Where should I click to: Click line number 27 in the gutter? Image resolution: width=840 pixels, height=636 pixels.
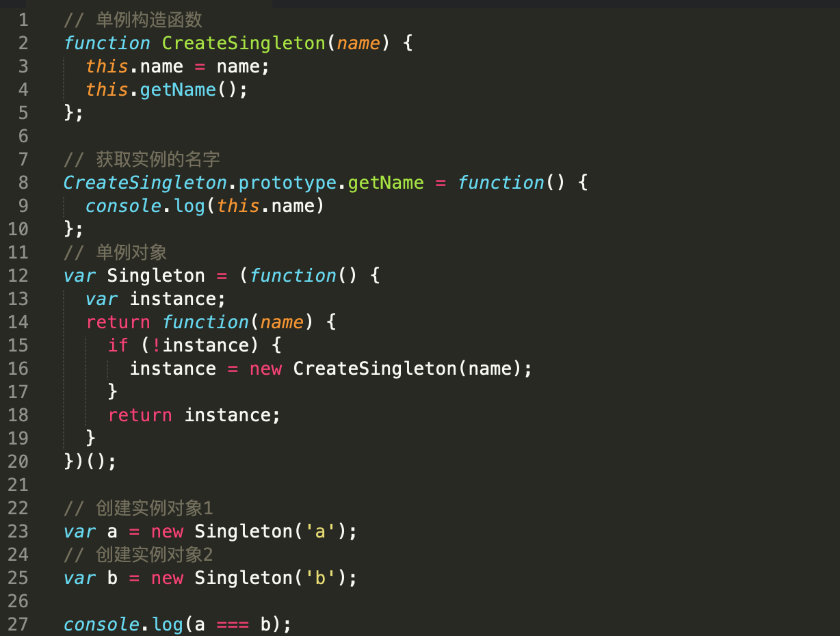click(18, 624)
